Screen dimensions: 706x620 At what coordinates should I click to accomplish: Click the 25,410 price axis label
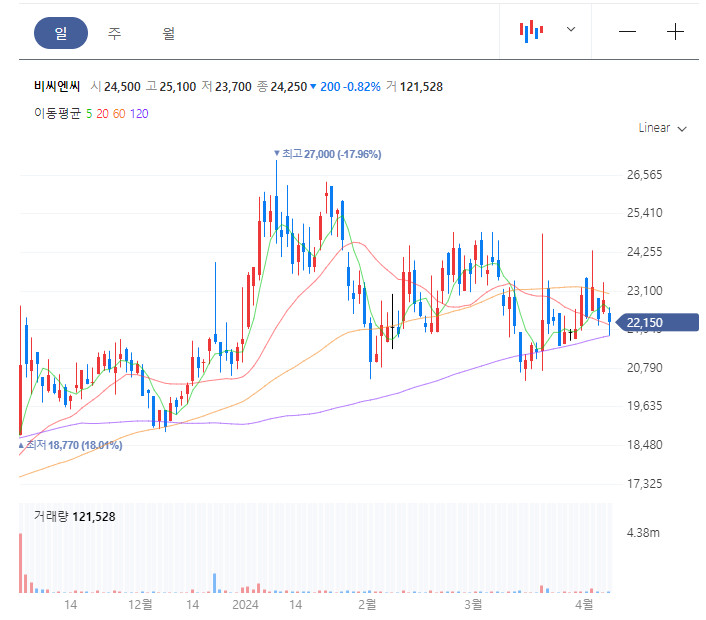pos(644,213)
